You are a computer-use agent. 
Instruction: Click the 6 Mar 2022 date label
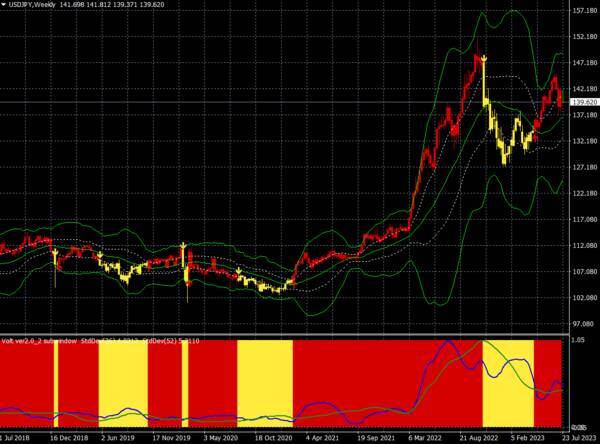click(425, 438)
